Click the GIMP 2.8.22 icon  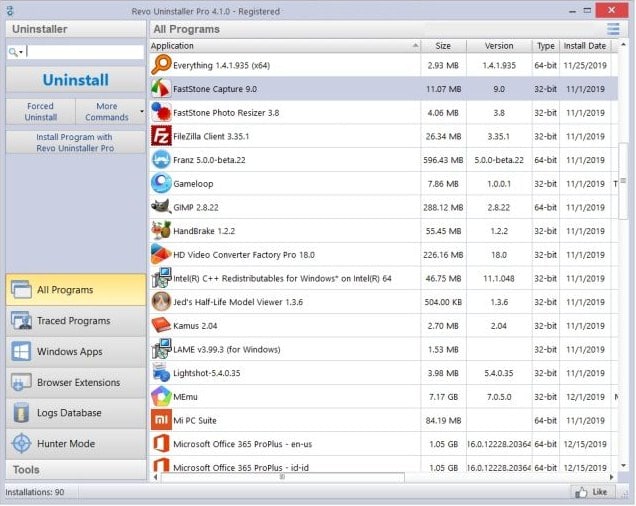click(x=161, y=207)
